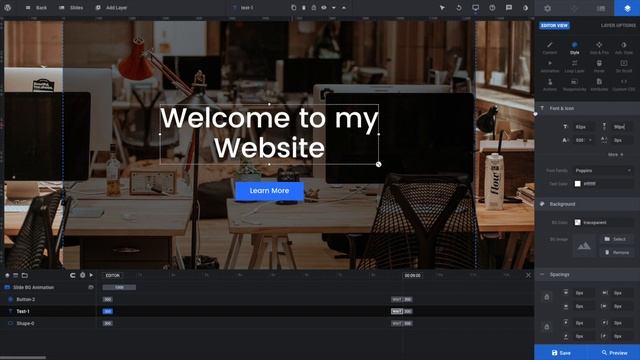
Task: Click the timeline folder group icon
Action: (x=24, y=276)
